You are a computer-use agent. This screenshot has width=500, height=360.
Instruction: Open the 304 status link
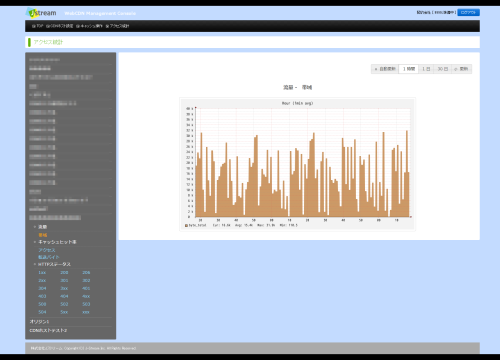tap(42, 288)
